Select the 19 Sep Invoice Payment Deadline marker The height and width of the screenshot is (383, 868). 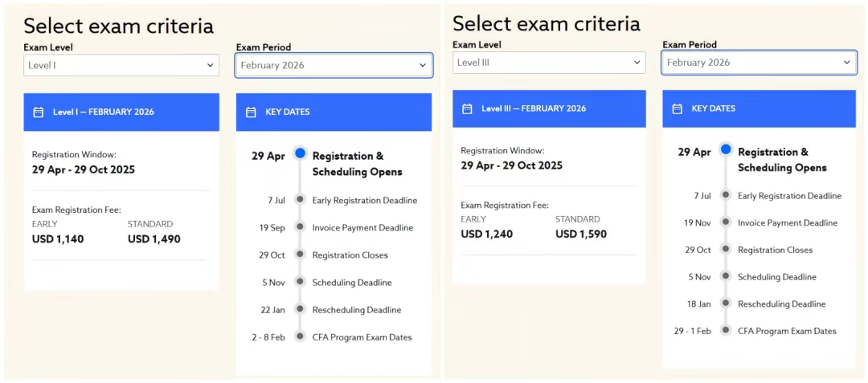[x=300, y=227]
